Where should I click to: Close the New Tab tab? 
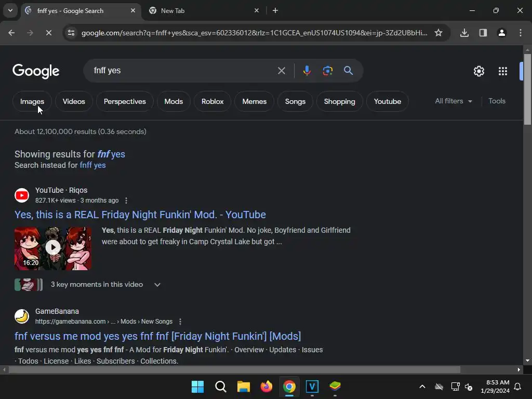[257, 10]
